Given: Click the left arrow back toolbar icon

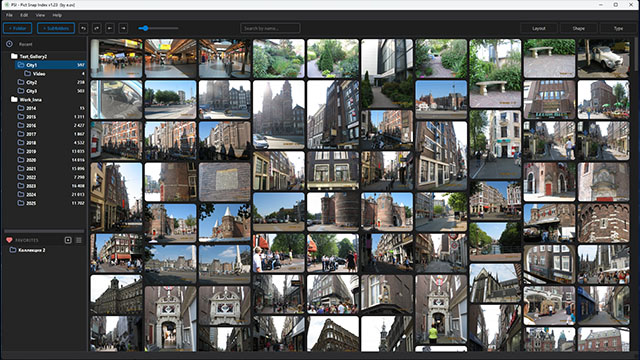Looking at the screenshot, I should coord(110,28).
